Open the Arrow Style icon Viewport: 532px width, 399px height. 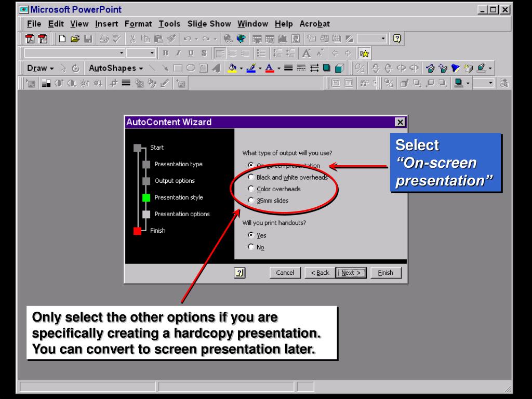coord(314,68)
